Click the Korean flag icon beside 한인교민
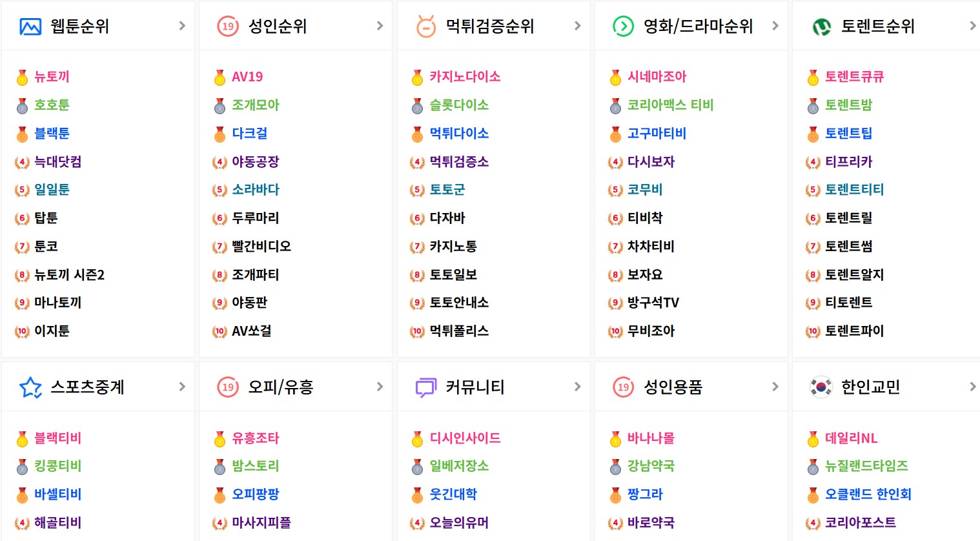This screenshot has height=541, width=980. pos(821,387)
